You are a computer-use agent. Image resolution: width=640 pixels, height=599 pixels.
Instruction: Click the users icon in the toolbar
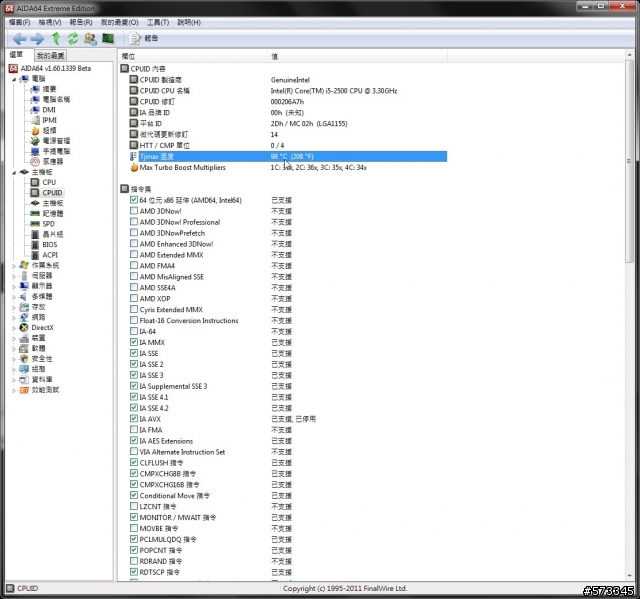tap(90, 39)
